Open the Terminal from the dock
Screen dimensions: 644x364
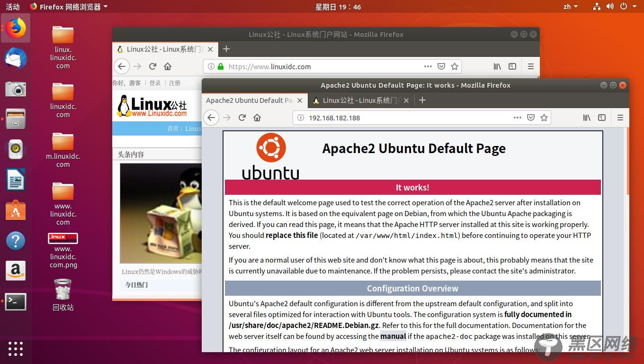[x=16, y=301]
